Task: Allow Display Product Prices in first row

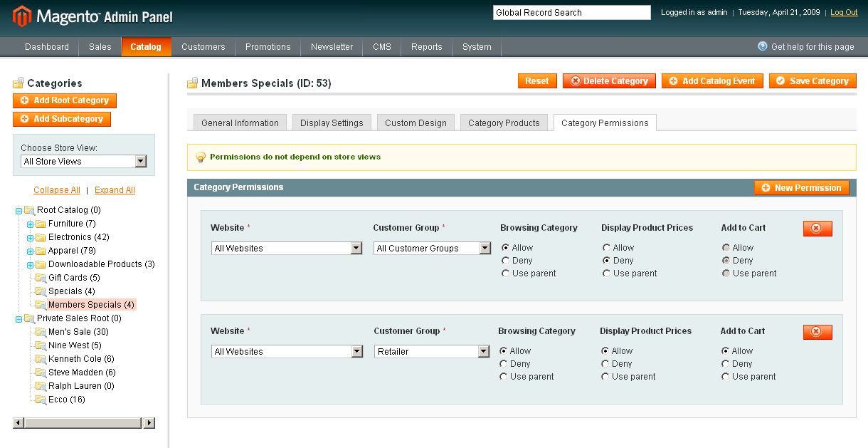Action: coord(606,248)
